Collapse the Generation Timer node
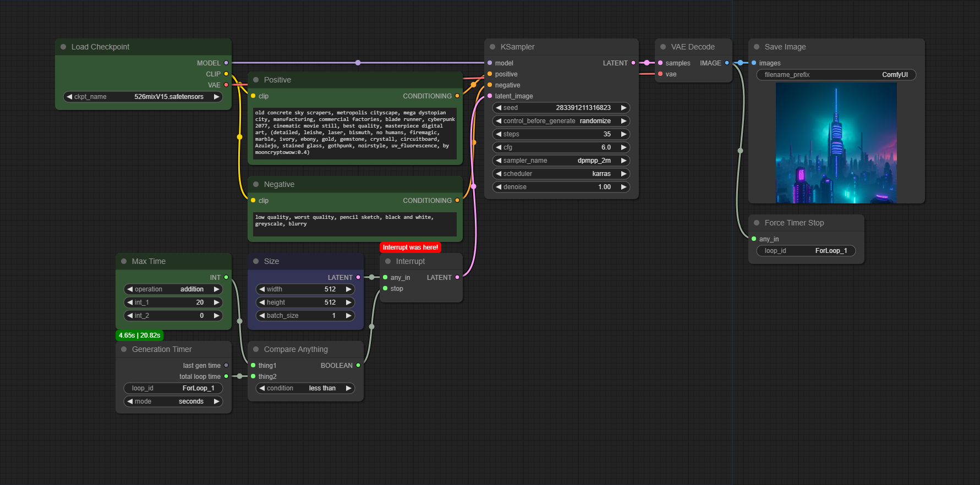Screen dimensions: 980x485 [124, 349]
